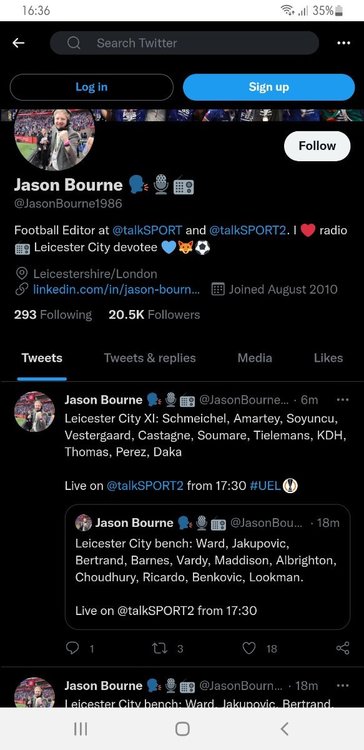Click the Log in button

(x=91, y=87)
